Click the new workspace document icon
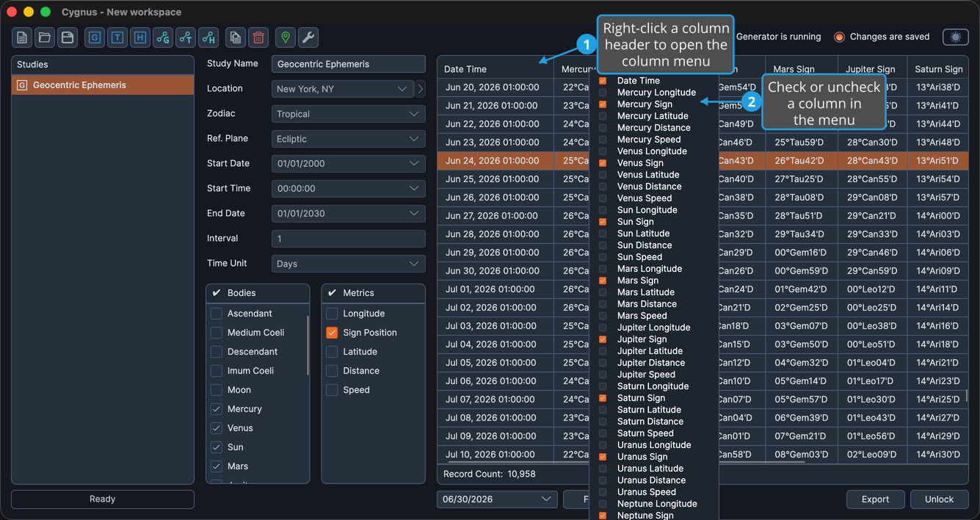 tap(22, 37)
